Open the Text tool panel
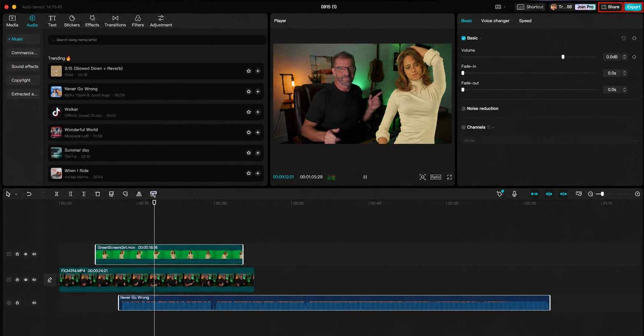This screenshot has width=644, height=336. 52,21
